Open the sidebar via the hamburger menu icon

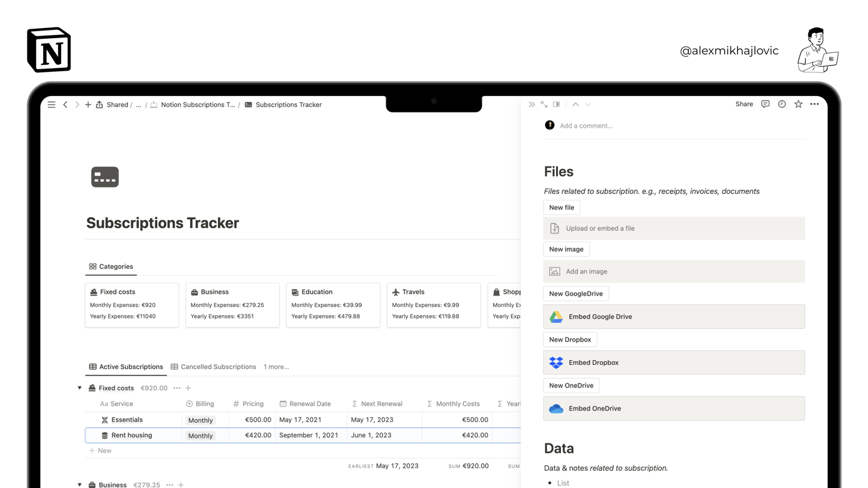coord(51,104)
